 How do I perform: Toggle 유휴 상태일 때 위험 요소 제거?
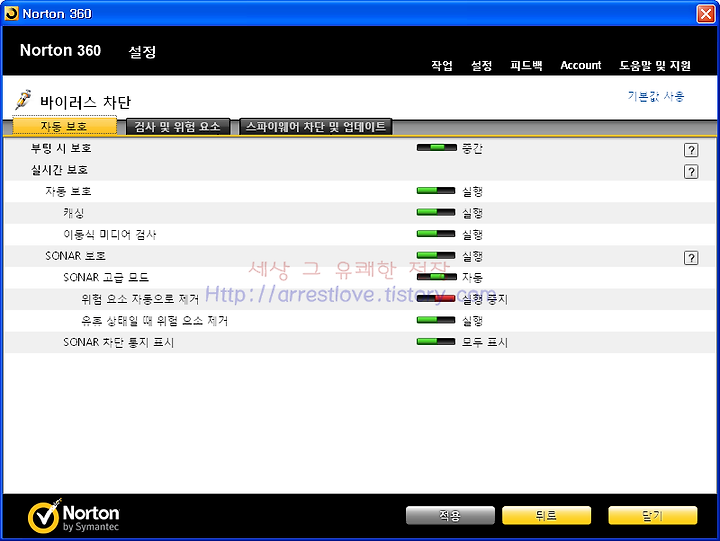tap(436, 320)
